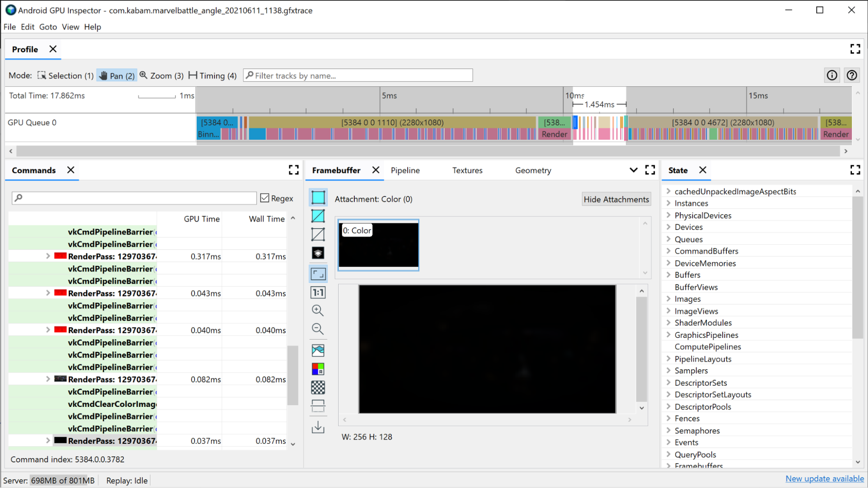Enable Timing mode (4)
This screenshot has width=868, height=488.
(211, 75)
